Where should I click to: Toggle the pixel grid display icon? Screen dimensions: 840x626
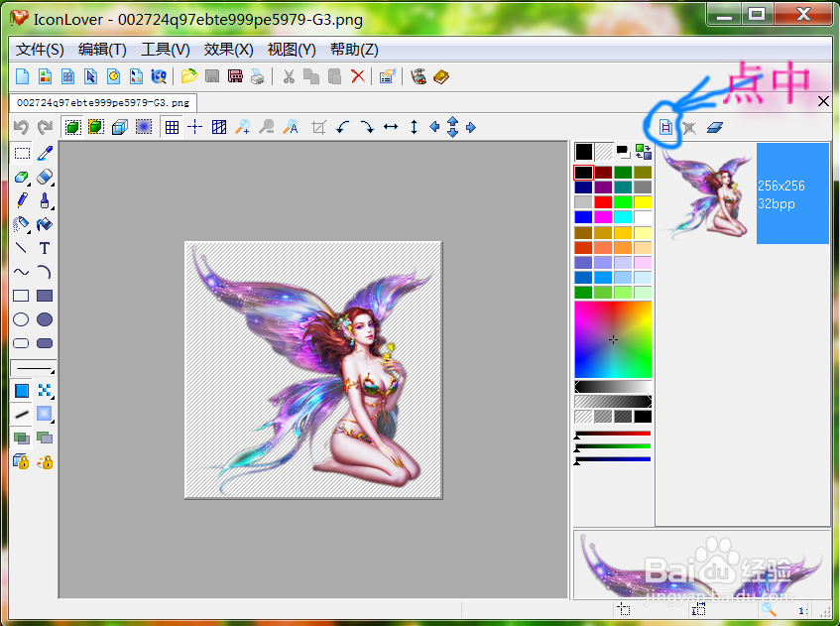[172, 128]
